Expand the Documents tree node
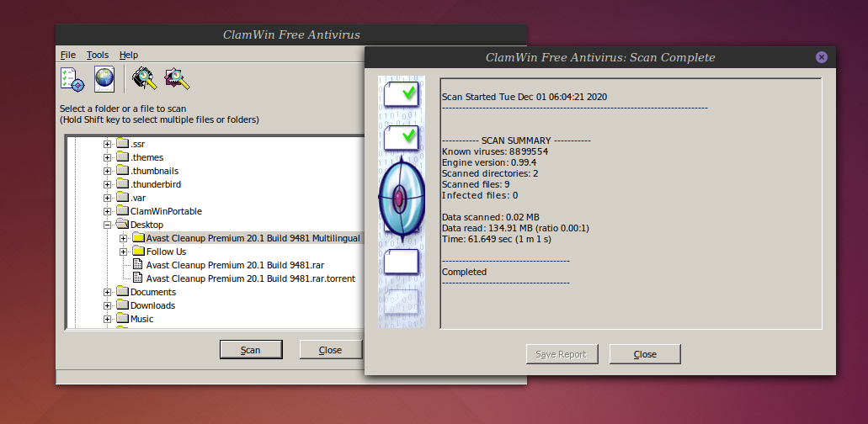The height and width of the screenshot is (424, 868). click(108, 293)
